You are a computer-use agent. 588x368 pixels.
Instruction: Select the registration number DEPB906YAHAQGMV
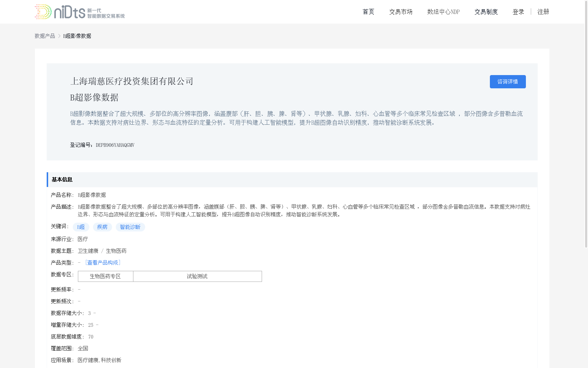[115, 145]
